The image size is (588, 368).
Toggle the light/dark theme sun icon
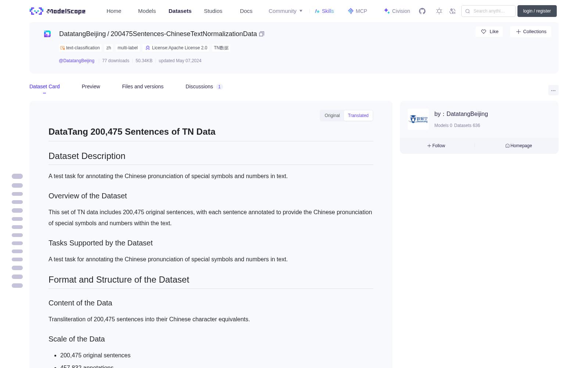point(439,11)
